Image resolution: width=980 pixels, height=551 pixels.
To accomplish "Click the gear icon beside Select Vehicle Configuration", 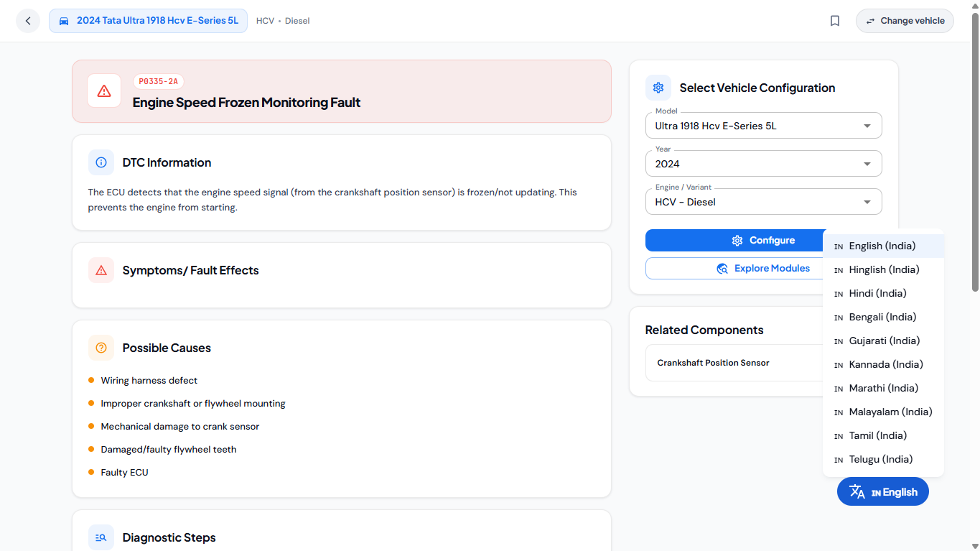I will point(658,88).
